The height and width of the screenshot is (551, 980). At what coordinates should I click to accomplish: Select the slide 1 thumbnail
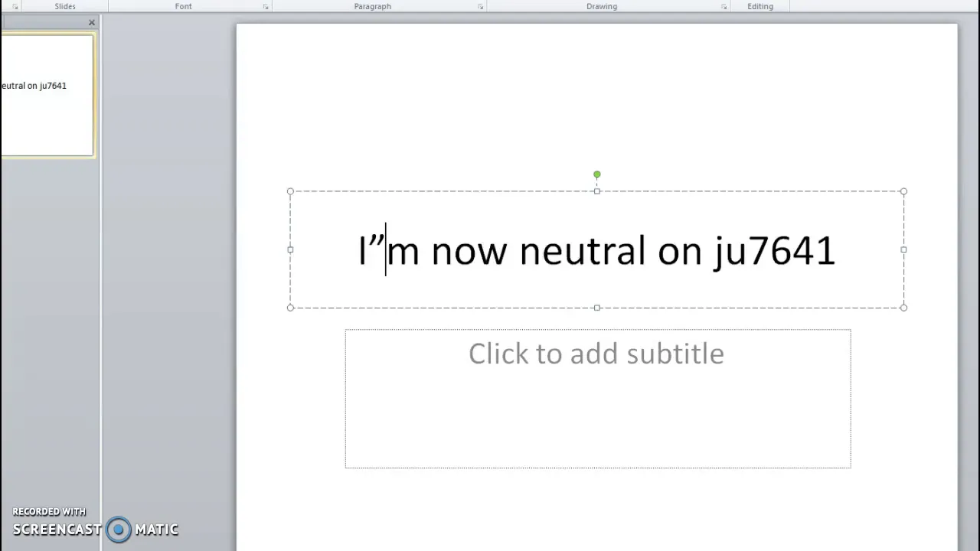tap(47, 96)
